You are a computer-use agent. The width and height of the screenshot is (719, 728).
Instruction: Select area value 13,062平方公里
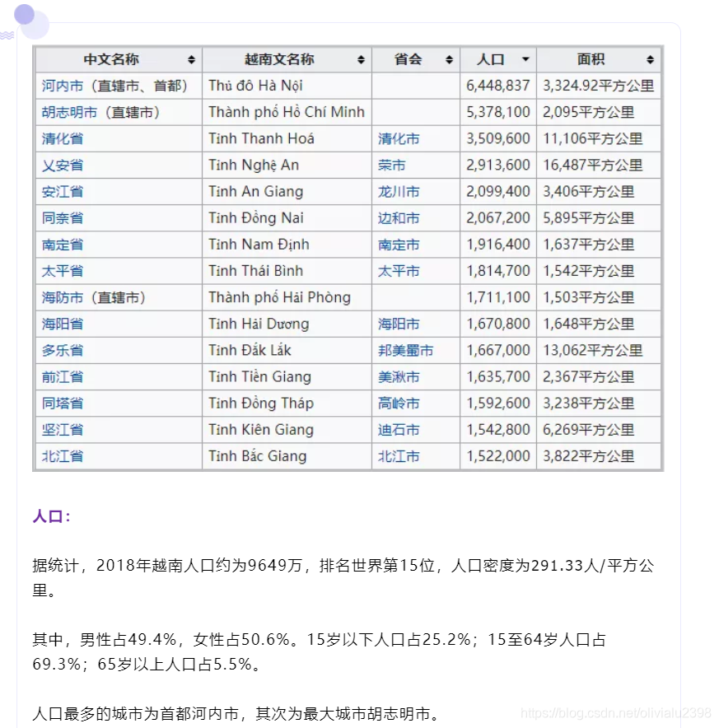click(593, 351)
